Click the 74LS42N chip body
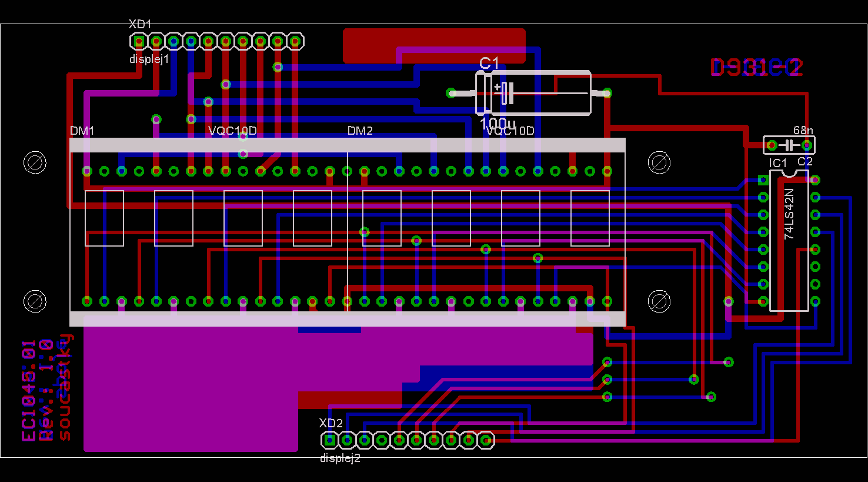868x482 pixels. [x=789, y=240]
